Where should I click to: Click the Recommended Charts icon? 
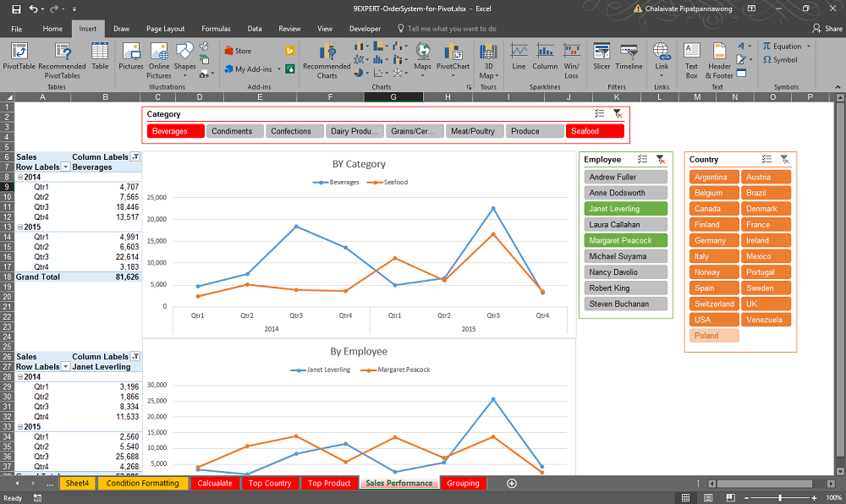pyautogui.click(x=327, y=59)
